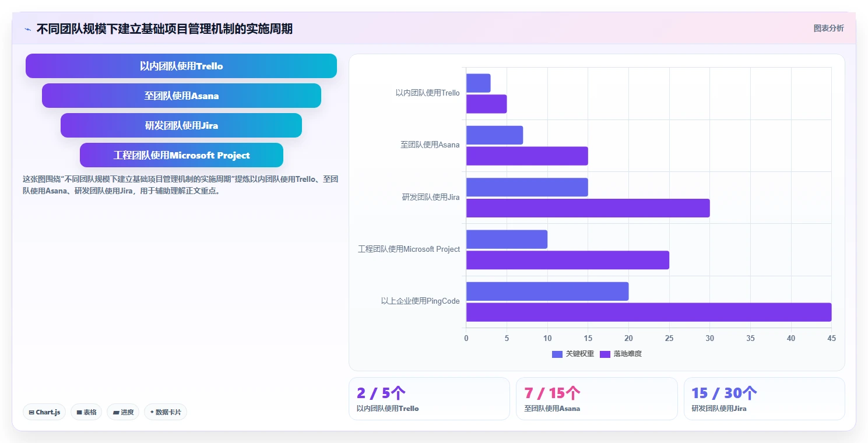Image resolution: width=868 pixels, height=443 pixels.
Task: Click the x-axis tick value 0
Action: click(466, 339)
